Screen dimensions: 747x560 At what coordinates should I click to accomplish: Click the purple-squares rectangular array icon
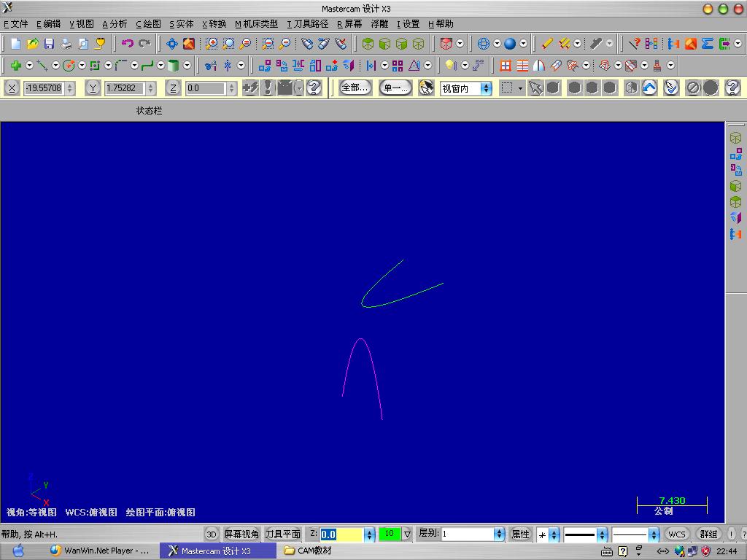coord(398,65)
